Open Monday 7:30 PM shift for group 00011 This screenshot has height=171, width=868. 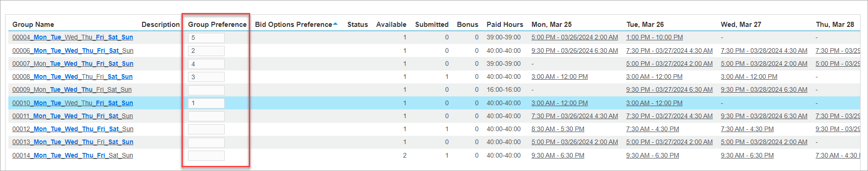pos(575,116)
